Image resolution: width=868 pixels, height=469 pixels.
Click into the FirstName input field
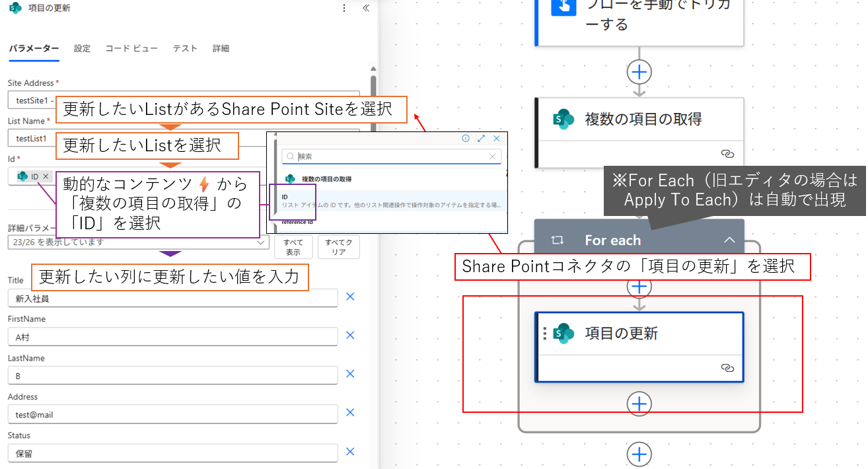[x=172, y=337]
